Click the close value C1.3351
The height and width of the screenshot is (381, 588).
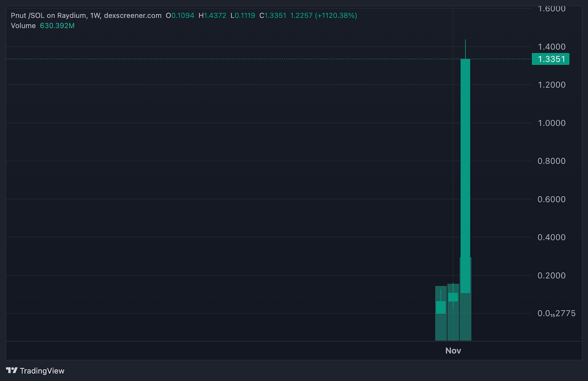coord(273,15)
